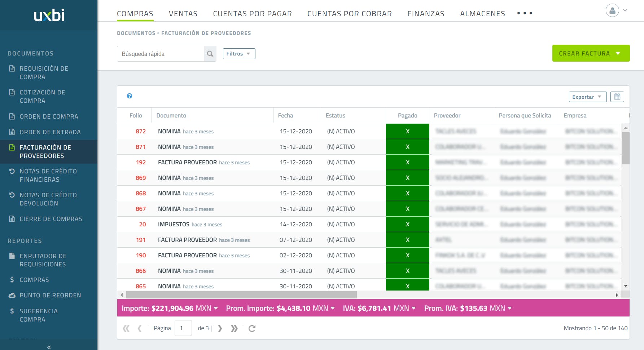Collapse the sidebar with double chevron
The width and height of the screenshot is (644, 350).
(49, 347)
